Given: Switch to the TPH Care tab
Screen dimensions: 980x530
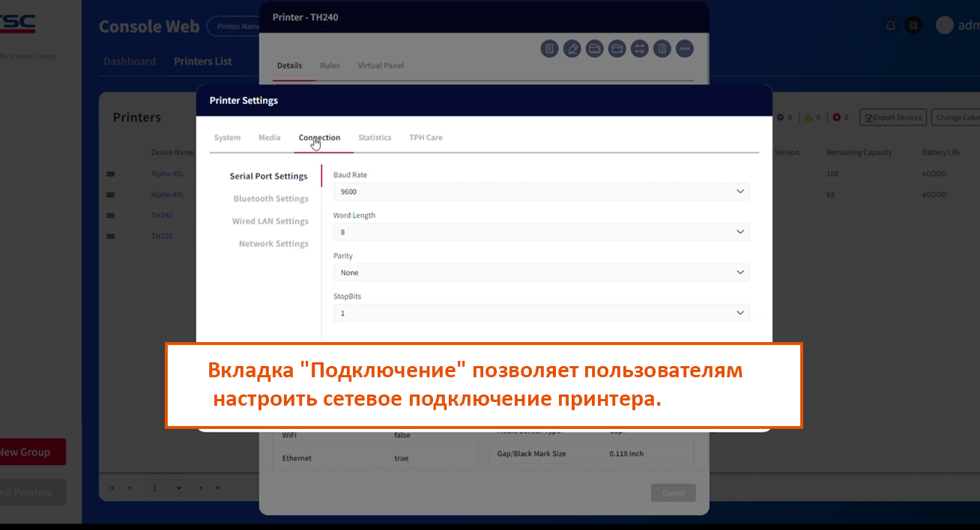Looking at the screenshot, I should click(426, 138).
